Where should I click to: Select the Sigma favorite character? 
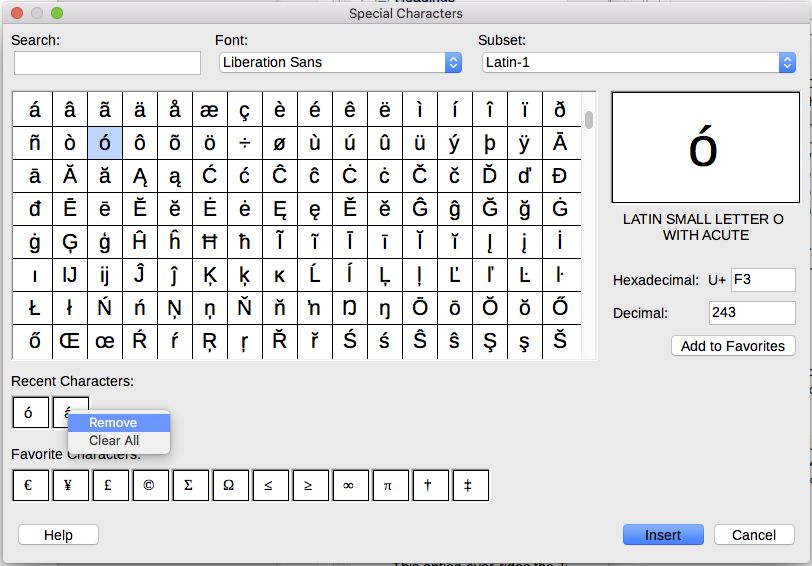tap(191, 486)
